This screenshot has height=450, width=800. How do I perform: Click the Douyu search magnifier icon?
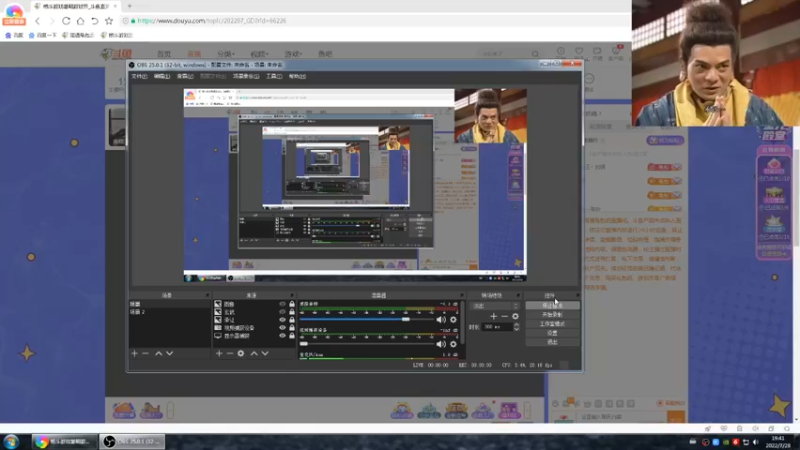pos(535,54)
